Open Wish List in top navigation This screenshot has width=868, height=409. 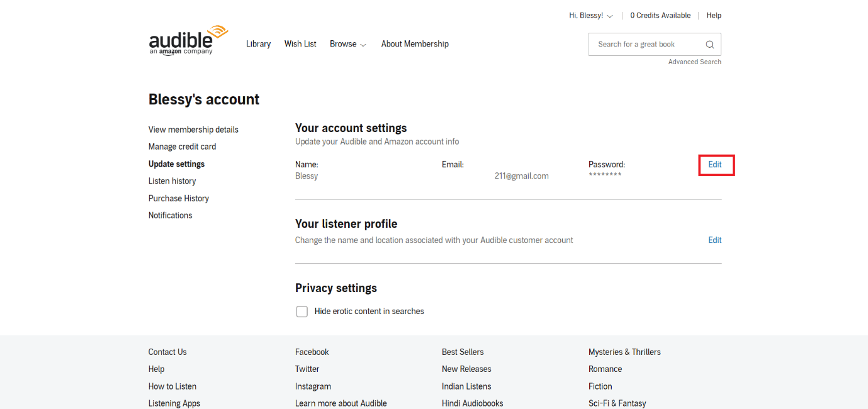coord(300,44)
